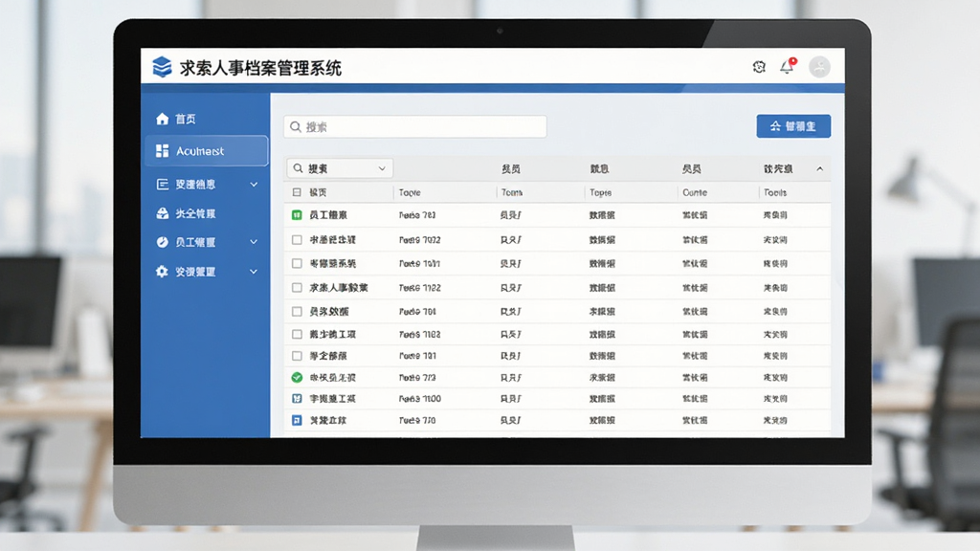
Task: Focus the large search input field
Action: (415, 127)
